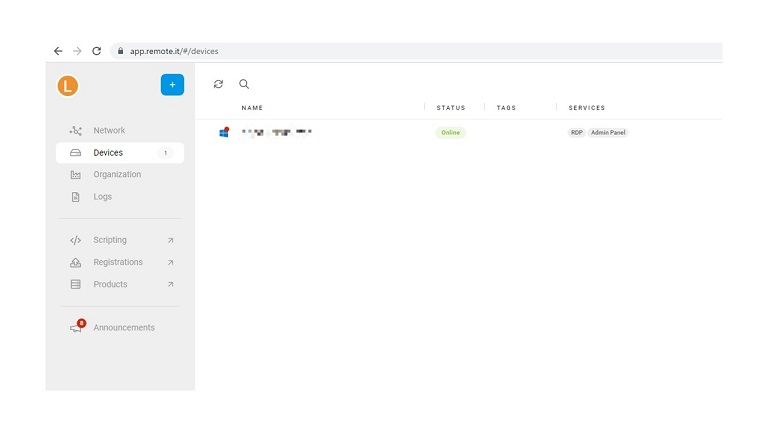Click the browser forward arrow
768x432 pixels.
click(x=77, y=51)
